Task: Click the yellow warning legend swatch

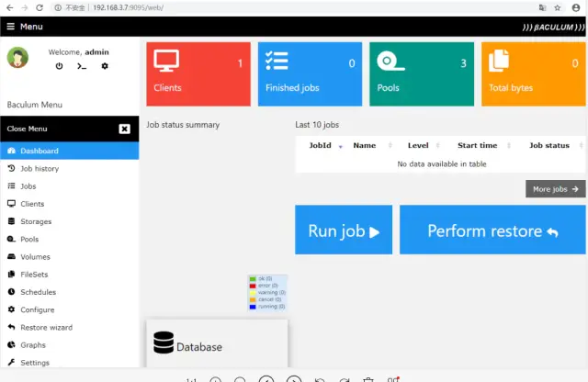Action: pos(253,293)
